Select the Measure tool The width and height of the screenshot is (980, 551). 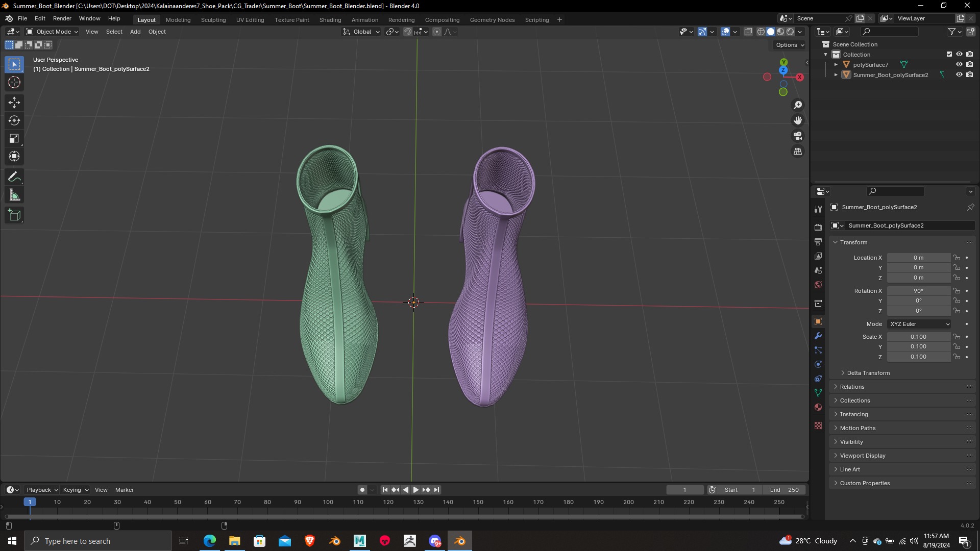[14, 195]
